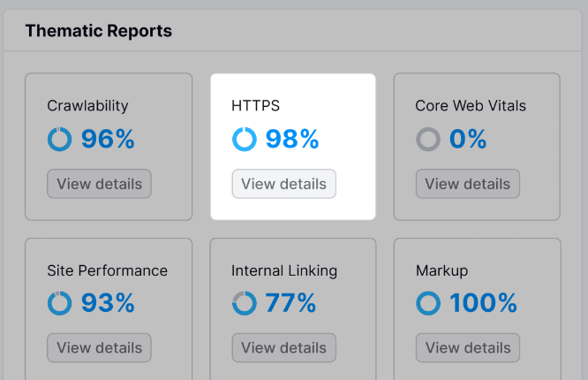Open the Markup View details button

(468, 348)
